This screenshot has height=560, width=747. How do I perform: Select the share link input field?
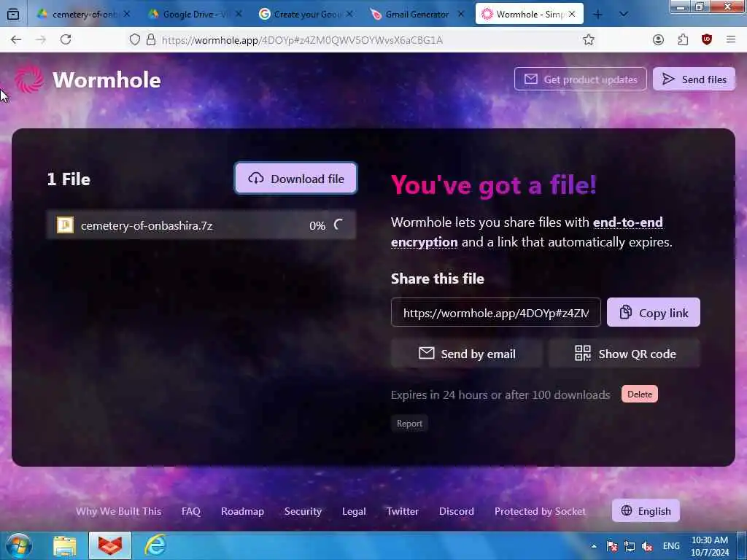point(495,312)
